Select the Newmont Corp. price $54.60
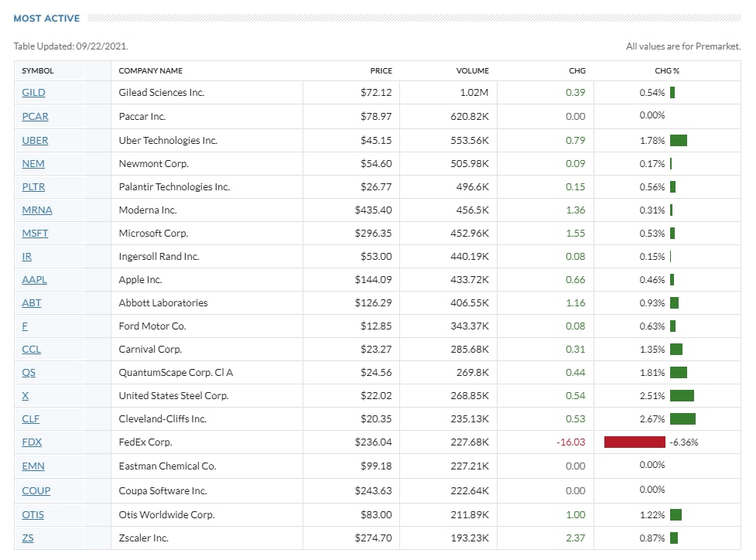 tap(376, 164)
